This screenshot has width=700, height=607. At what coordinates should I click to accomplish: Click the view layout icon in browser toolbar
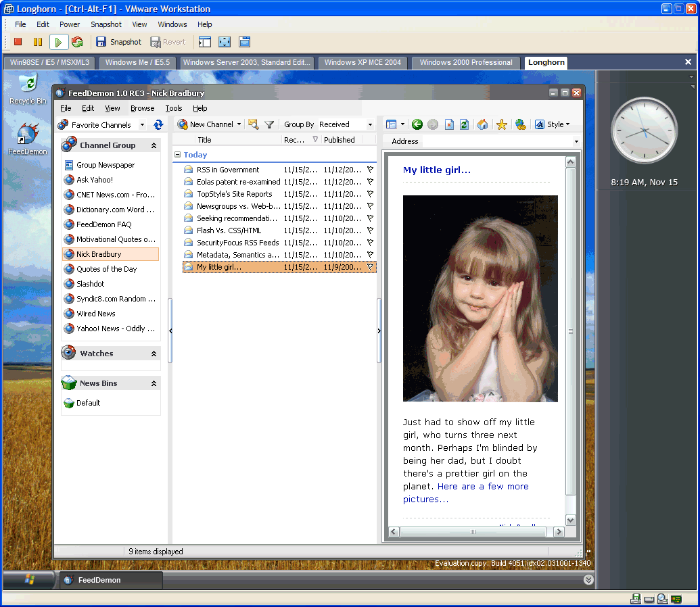[x=391, y=124]
